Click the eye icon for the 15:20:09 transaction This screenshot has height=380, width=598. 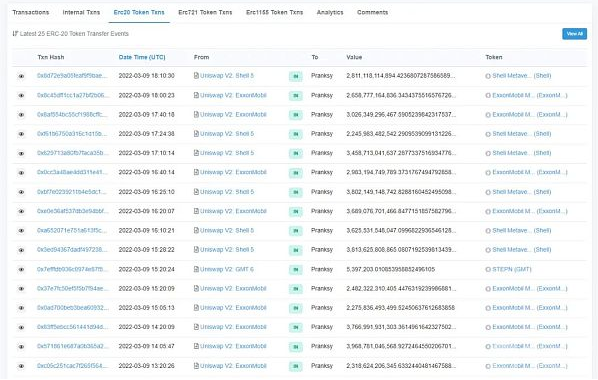point(21,289)
